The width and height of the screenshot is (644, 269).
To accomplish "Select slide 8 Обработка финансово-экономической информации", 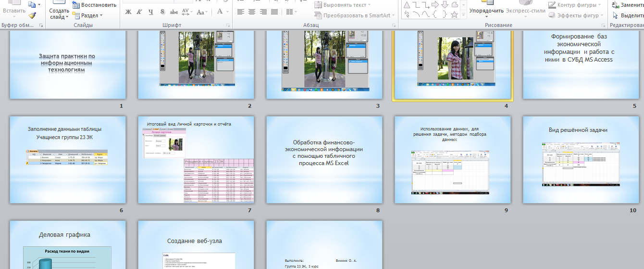I will coord(324,159).
